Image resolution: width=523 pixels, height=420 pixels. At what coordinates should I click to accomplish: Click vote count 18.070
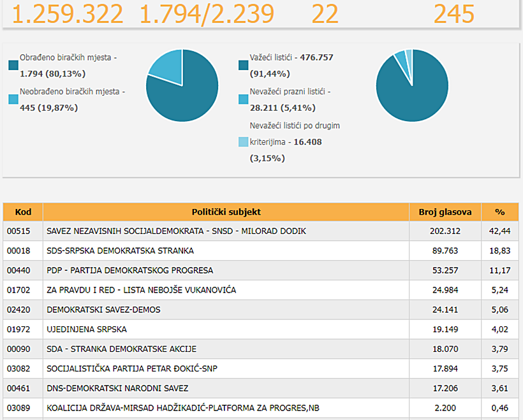coord(445,349)
